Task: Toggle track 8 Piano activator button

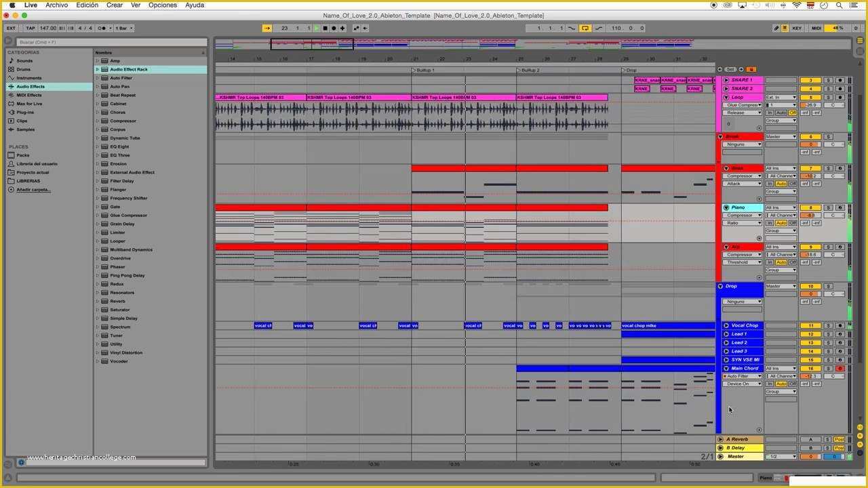Action: 810,207
